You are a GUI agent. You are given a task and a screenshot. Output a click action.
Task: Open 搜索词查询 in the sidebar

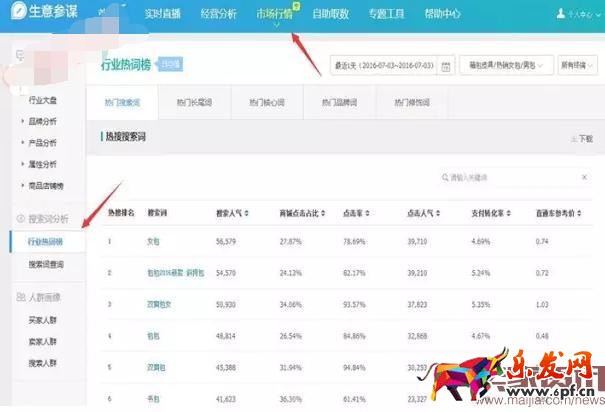click(46, 265)
